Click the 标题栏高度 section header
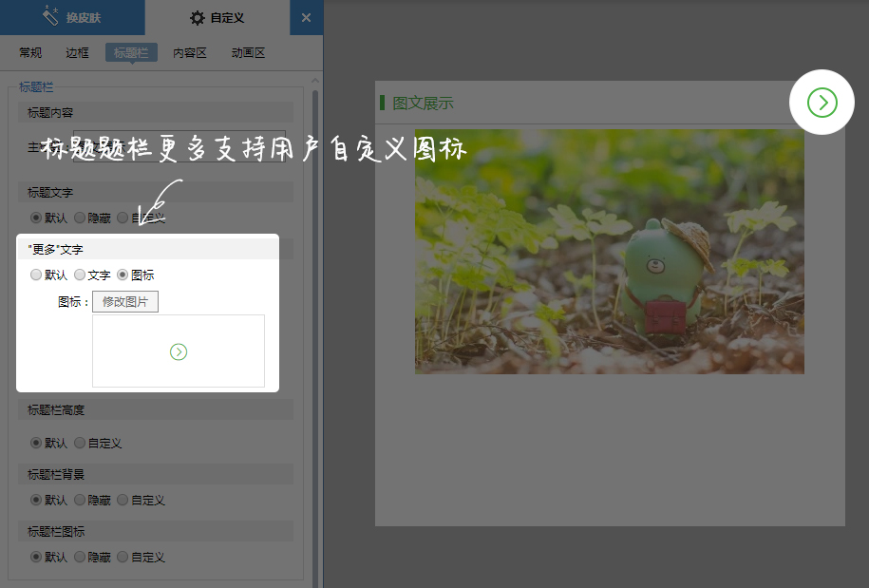 (156, 410)
